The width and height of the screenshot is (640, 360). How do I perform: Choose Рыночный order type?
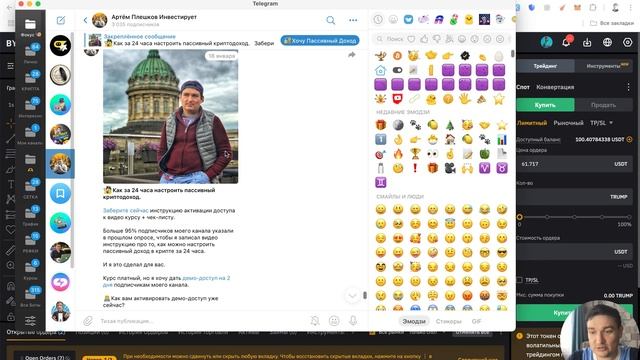(568, 123)
